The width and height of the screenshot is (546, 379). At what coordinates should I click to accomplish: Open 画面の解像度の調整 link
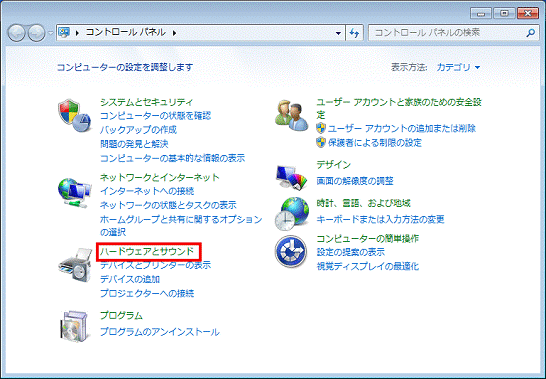pyautogui.click(x=355, y=181)
